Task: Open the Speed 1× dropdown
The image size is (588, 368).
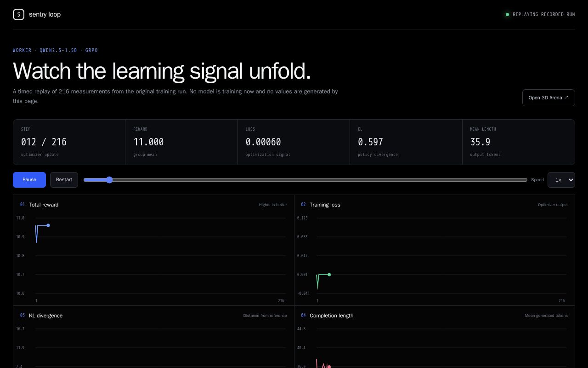Action: coord(561,180)
